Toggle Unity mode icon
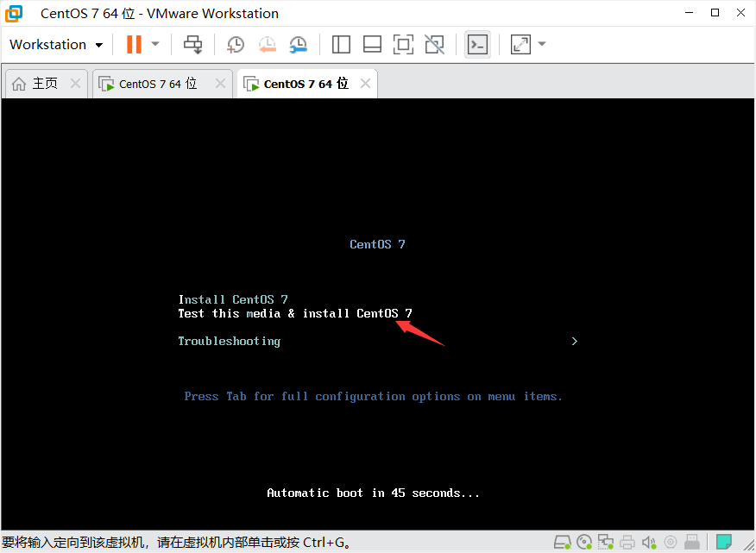756x553 pixels. click(x=434, y=44)
